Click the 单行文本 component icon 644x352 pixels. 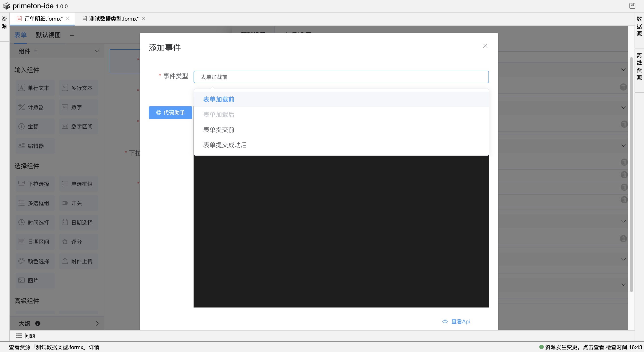[21, 88]
